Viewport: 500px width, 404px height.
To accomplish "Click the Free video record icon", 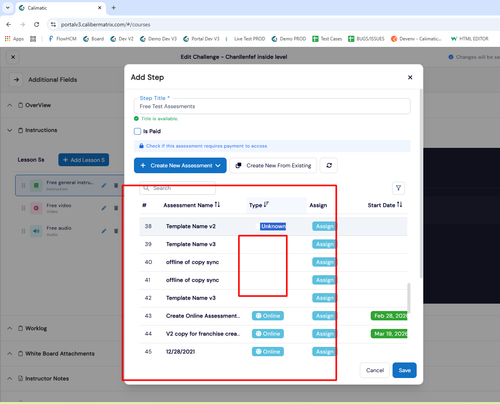I will click(36, 208).
